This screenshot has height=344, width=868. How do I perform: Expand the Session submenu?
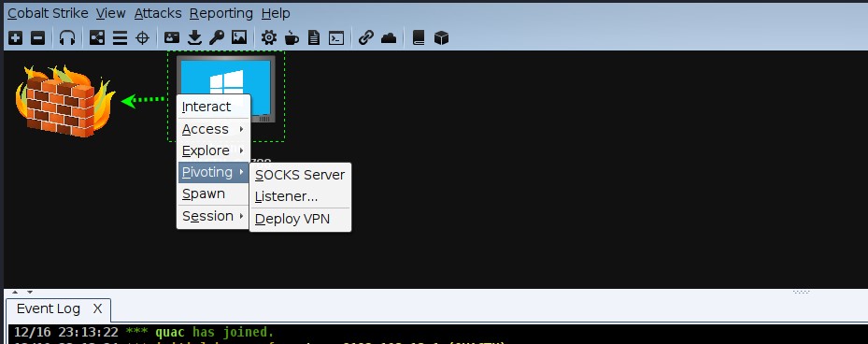[x=213, y=216]
